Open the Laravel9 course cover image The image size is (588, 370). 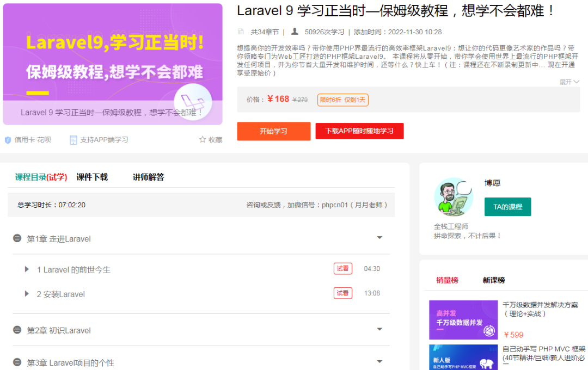click(113, 64)
